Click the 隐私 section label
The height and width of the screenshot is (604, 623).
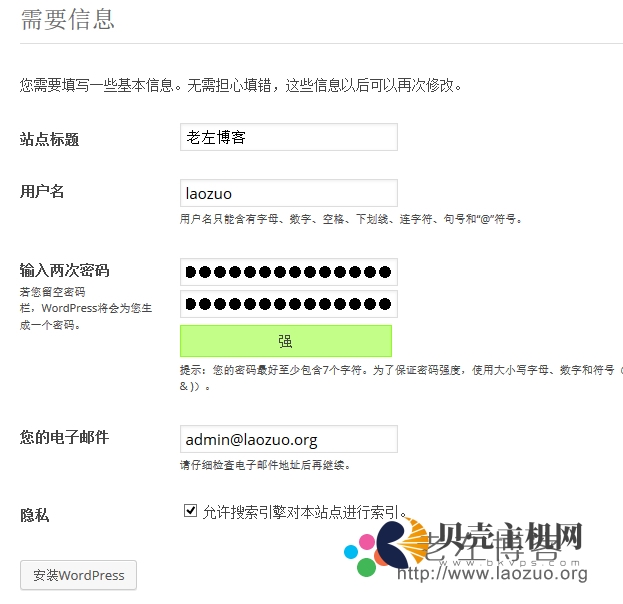click(x=35, y=515)
